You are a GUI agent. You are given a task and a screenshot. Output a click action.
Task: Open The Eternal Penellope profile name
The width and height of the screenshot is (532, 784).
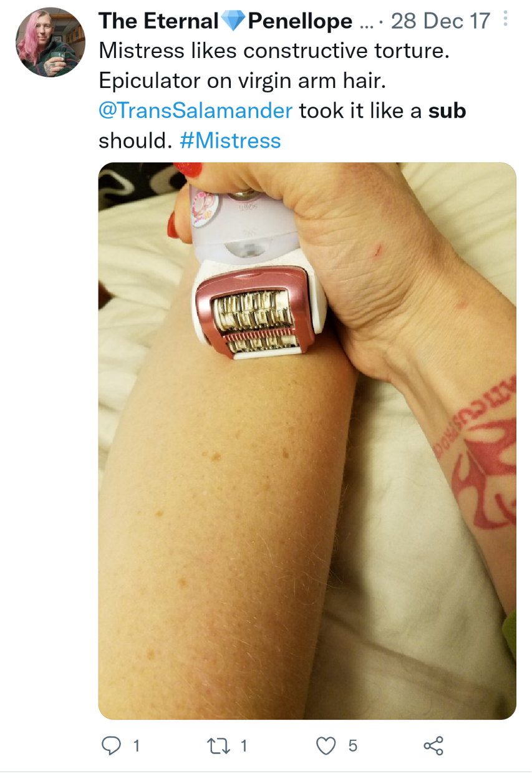[x=225, y=22]
